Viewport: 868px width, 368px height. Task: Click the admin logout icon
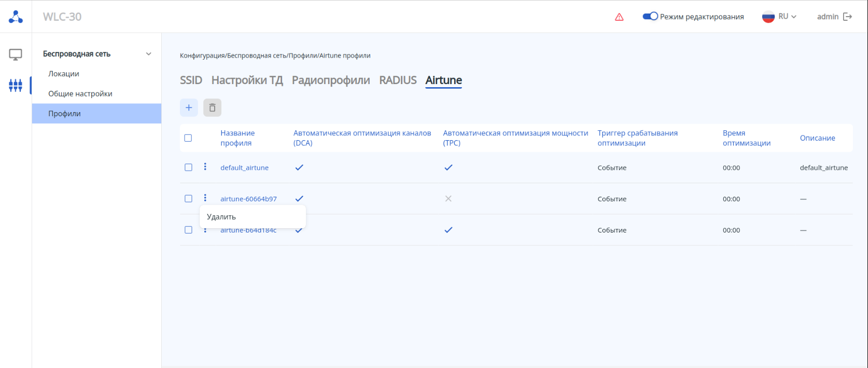[x=848, y=17]
